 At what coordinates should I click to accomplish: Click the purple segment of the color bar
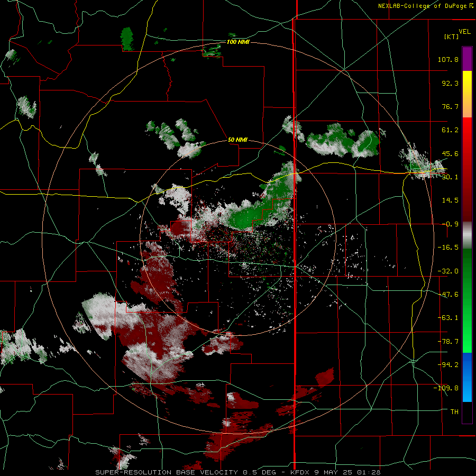click(x=467, y=59)
